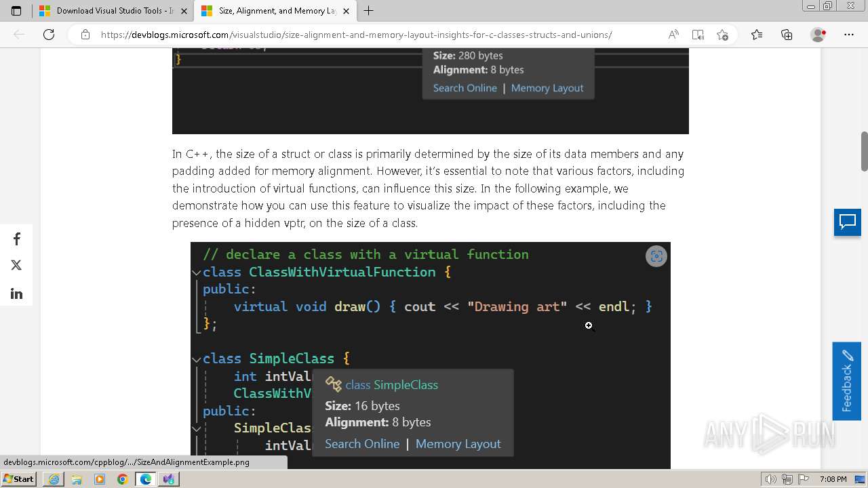Open the code example image
The image size is (868, 488).
coord(431,355)
